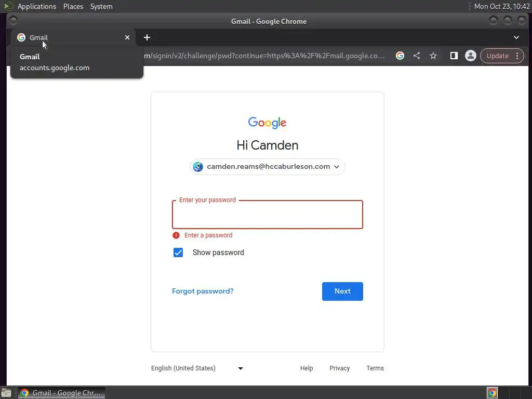Open the Help link

pos(307,368)
